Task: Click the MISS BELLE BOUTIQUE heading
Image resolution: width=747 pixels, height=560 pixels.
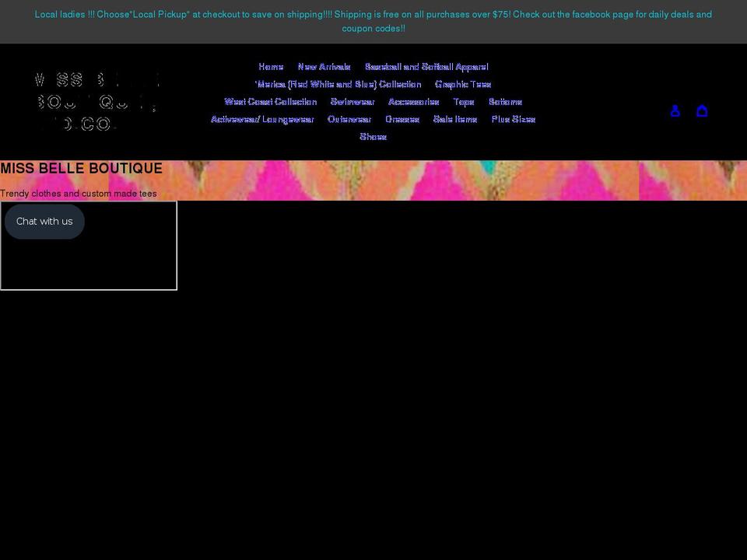Action: click(x=81, y=168)
